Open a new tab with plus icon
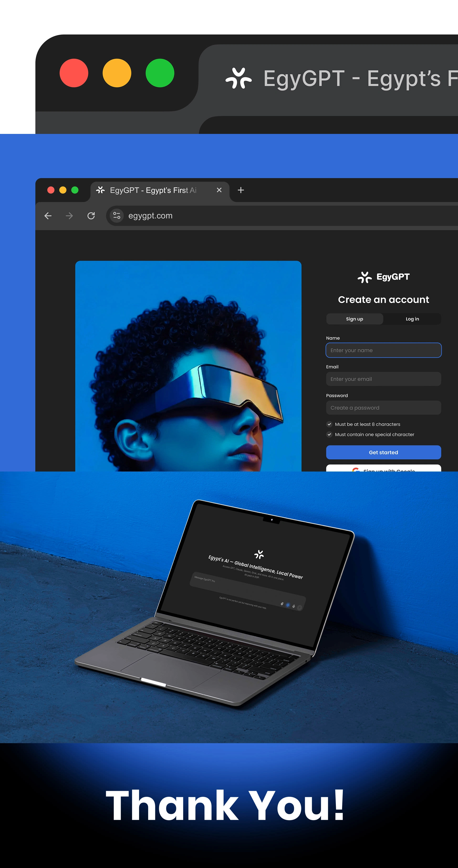The image size is (458, 868). [x=241, y=190]
